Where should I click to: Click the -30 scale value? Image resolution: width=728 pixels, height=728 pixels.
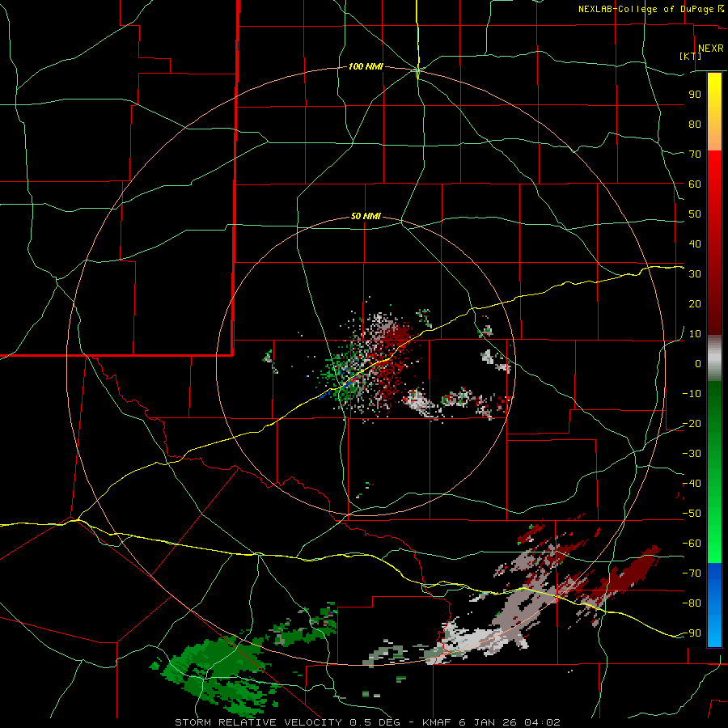(692, 454)
